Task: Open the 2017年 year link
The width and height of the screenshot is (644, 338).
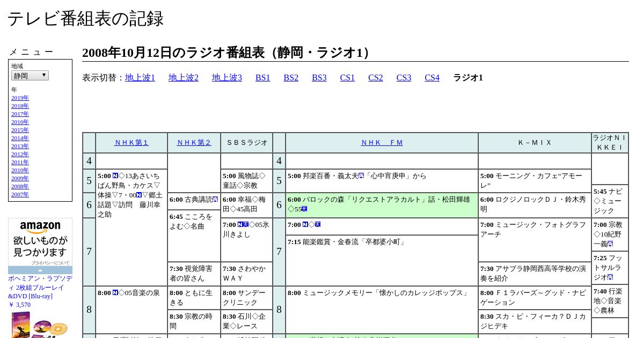Action: tap(20, 114)
